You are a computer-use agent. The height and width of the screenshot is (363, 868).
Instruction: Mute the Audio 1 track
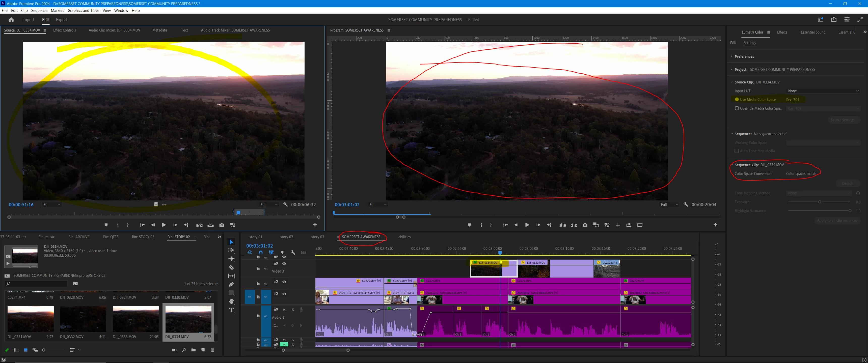point(284,310)
